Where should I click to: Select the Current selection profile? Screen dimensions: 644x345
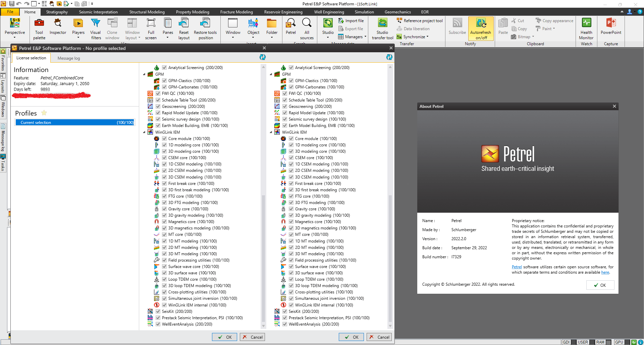point(75,123)
